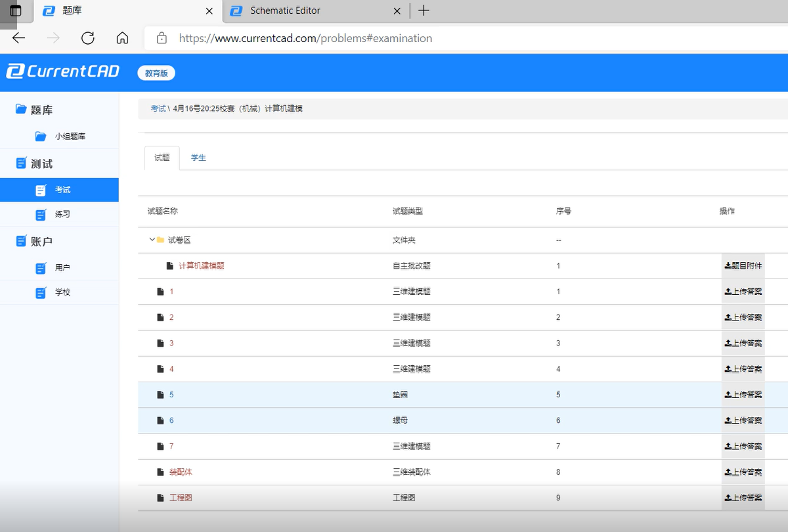This screenshot has height=532, width=788.
Task: Switch to the 学生 tab
Action: pyautogui.click(x=198, y=158)
